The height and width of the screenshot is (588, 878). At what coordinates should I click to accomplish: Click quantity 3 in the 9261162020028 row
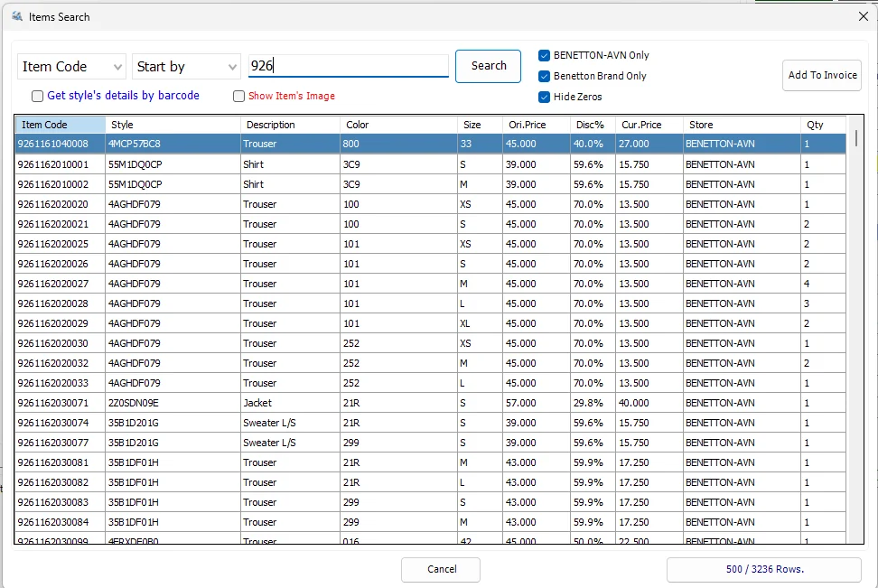[x=823, y=303]
